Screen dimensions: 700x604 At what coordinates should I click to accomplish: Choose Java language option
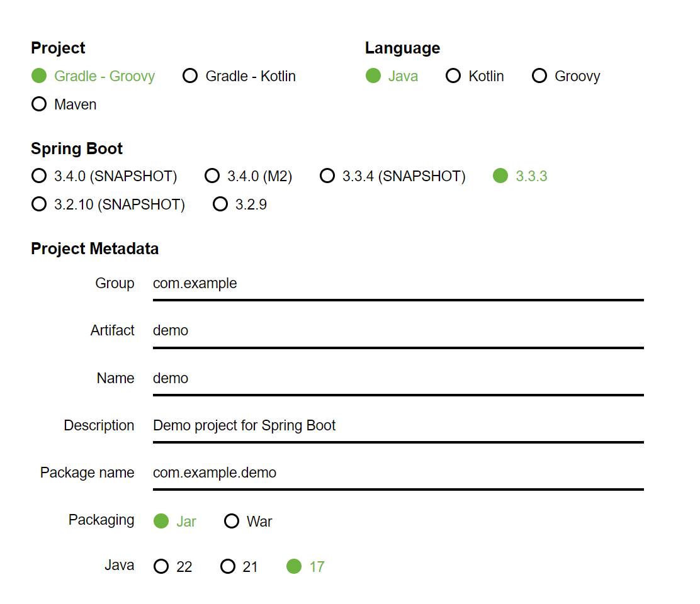tap(373, 76)
